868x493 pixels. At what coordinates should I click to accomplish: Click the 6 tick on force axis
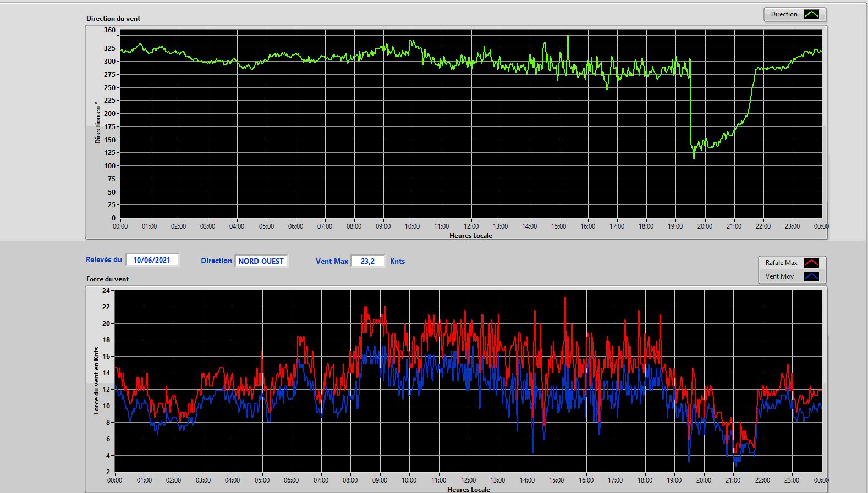pos(108,439)
